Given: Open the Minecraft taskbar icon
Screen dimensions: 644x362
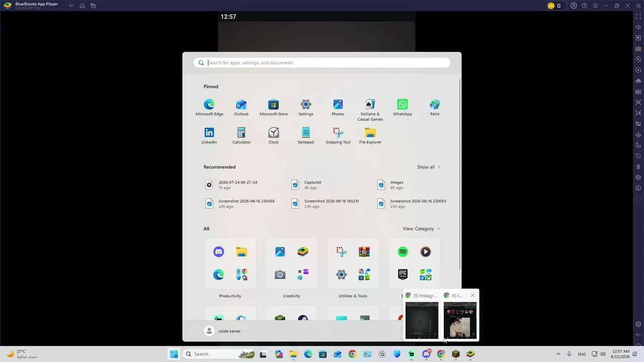Looking at the screenshot, I should [x=456, y=354].
